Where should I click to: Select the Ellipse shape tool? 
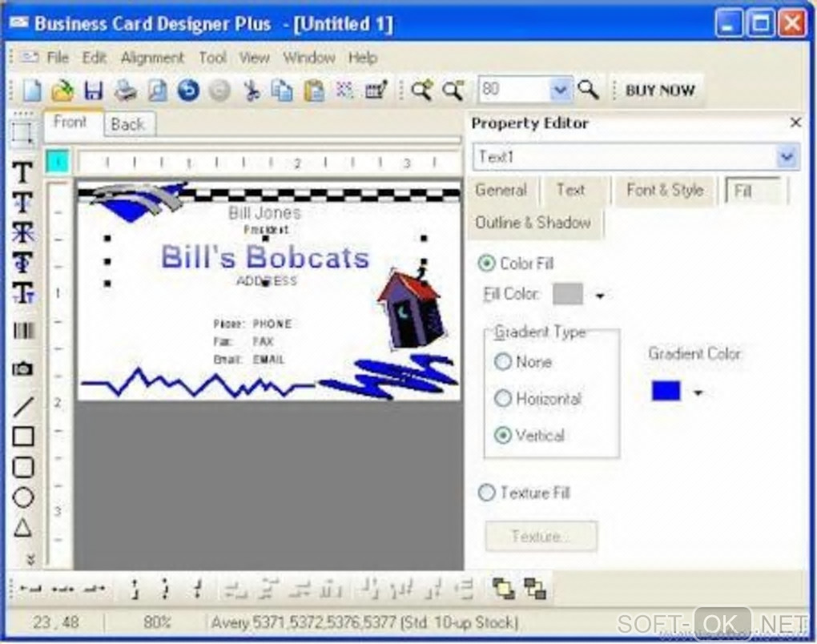tap(23, 497)
